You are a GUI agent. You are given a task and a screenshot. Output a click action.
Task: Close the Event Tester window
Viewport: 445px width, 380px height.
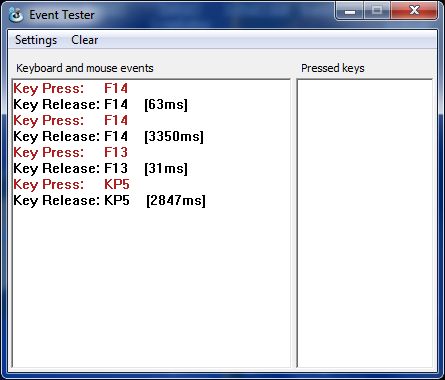(414, 11)
